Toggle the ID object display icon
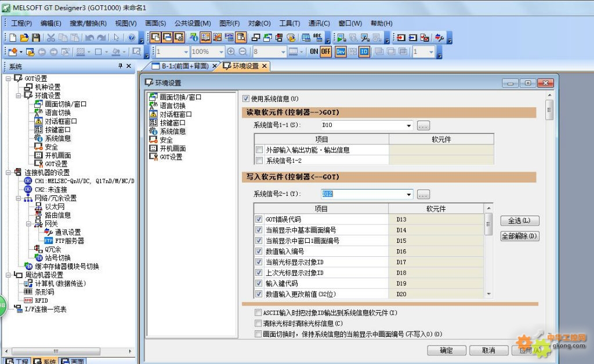 (x=364, y=52)
